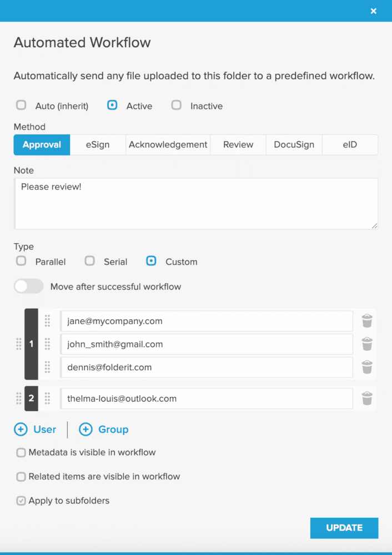Switch to the eID method

[x=350, y=145]
